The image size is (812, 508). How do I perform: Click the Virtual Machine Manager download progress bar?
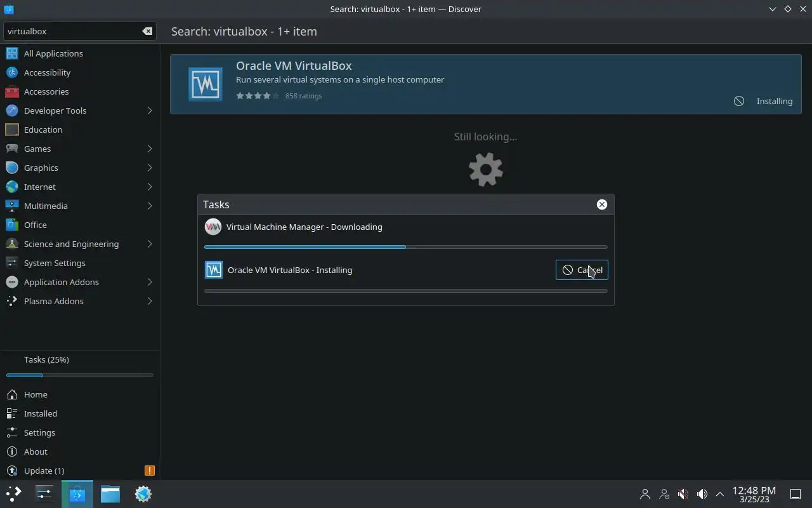pyautogui.click(x=405, y=247)
